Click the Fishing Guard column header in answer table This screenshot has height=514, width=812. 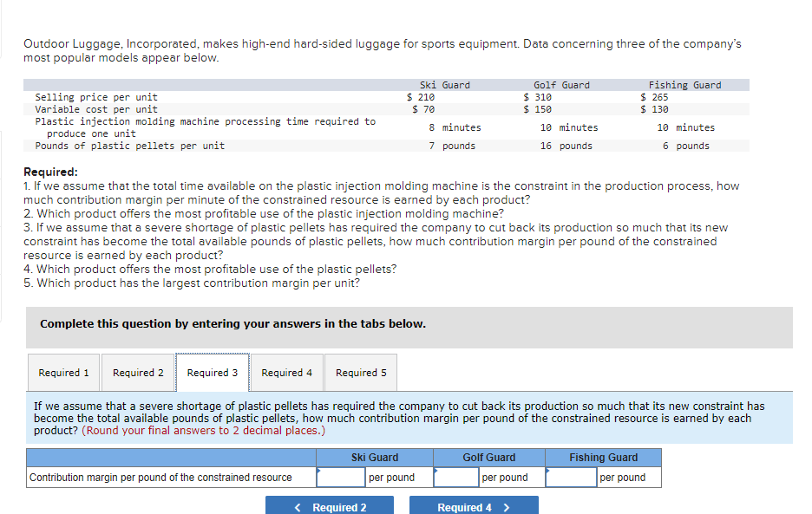coord(603,458)
